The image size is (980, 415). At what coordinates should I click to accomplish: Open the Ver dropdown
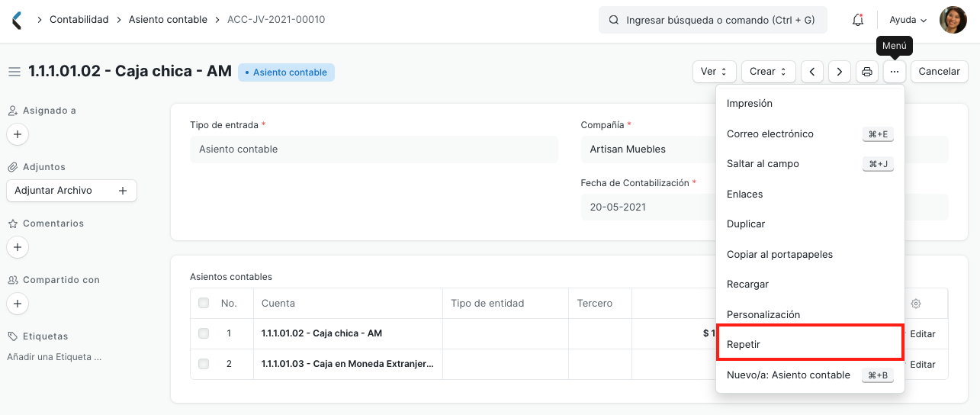tap(715, 72)
